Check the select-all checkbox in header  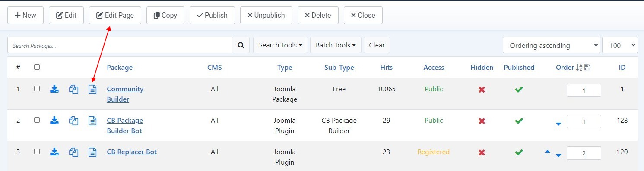coord(37,67)
